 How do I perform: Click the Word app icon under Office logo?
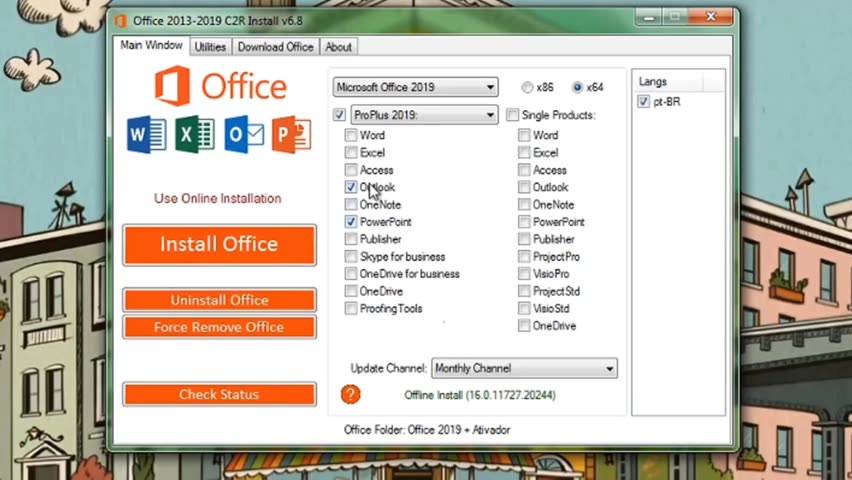point(146,134)
